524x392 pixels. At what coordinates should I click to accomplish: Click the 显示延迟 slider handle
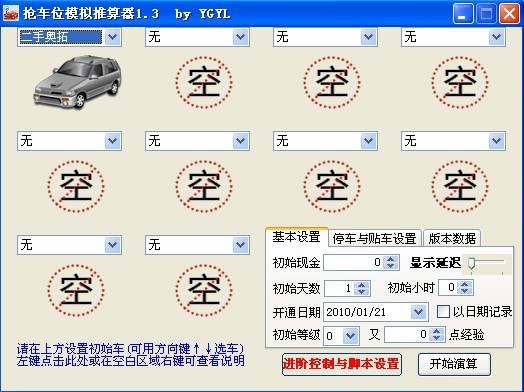pyautogui.click(x=471, y=263)
